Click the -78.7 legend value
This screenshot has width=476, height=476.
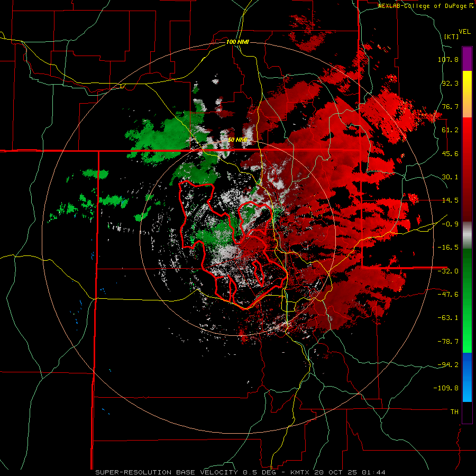point(448,342)
